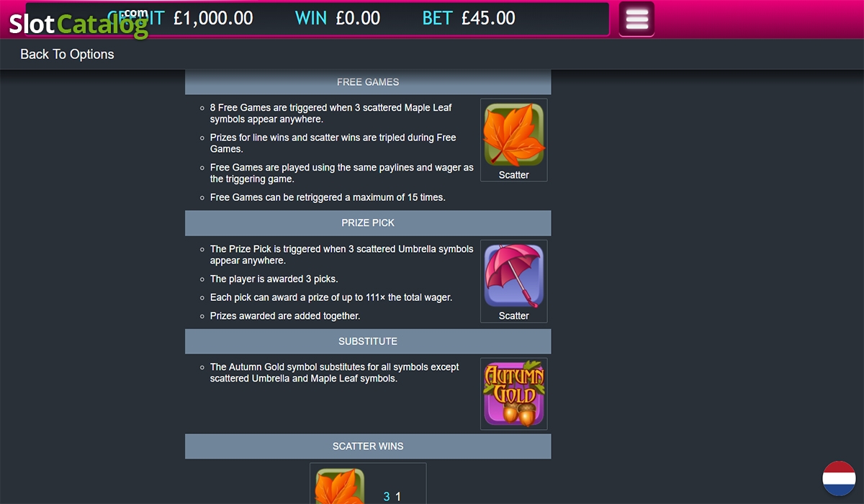Click the FREE GAMES section header
The image size is (864, 504).
tap(368, 82)
